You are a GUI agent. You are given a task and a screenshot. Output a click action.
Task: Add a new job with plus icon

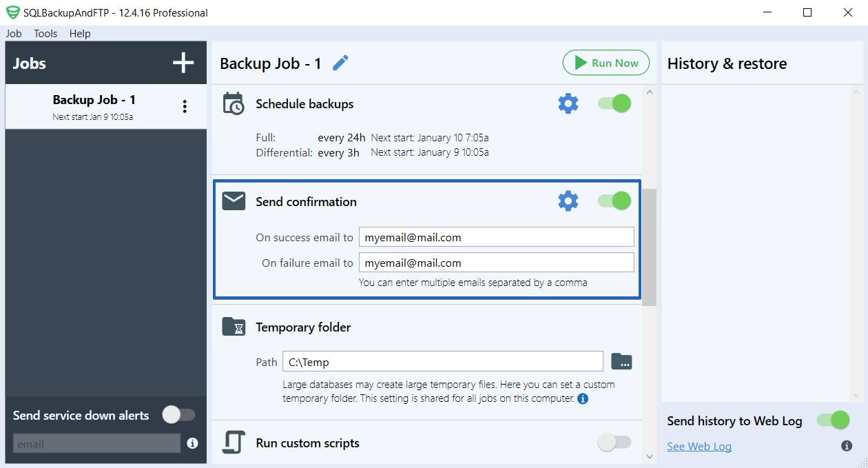click(x=183, y=63)
